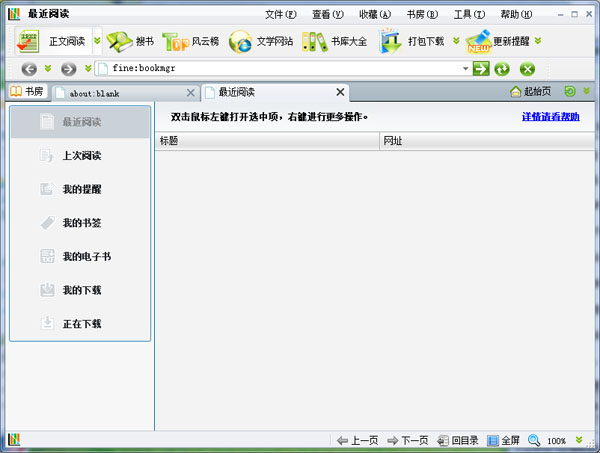Open the 帮助(H) menu
The width and height of the screenshot is (600, 453).
(516, 15)
